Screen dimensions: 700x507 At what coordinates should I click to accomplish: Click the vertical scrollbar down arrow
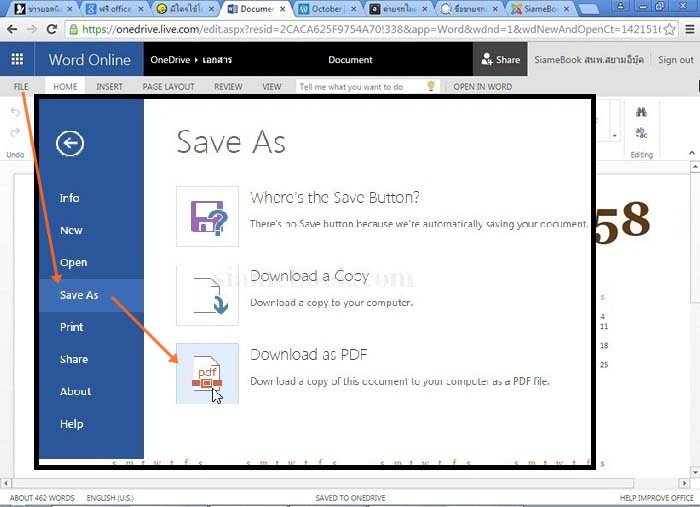[x=695, y=472]
